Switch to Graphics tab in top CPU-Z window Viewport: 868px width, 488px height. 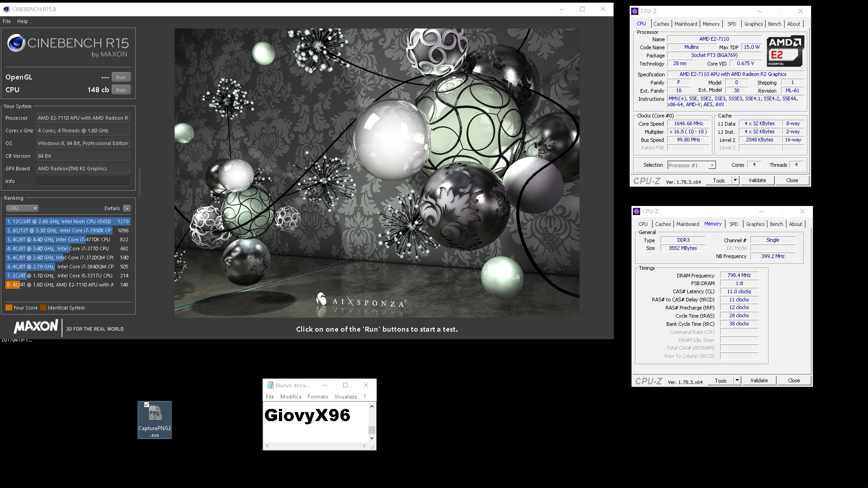point(754,24)
